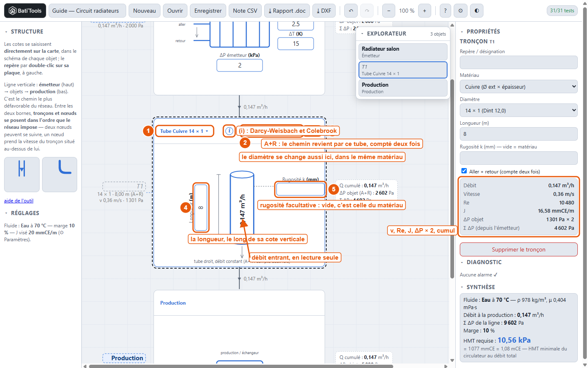
Task: Click the Longueur (m) field
Action: (x=519, y=134)
